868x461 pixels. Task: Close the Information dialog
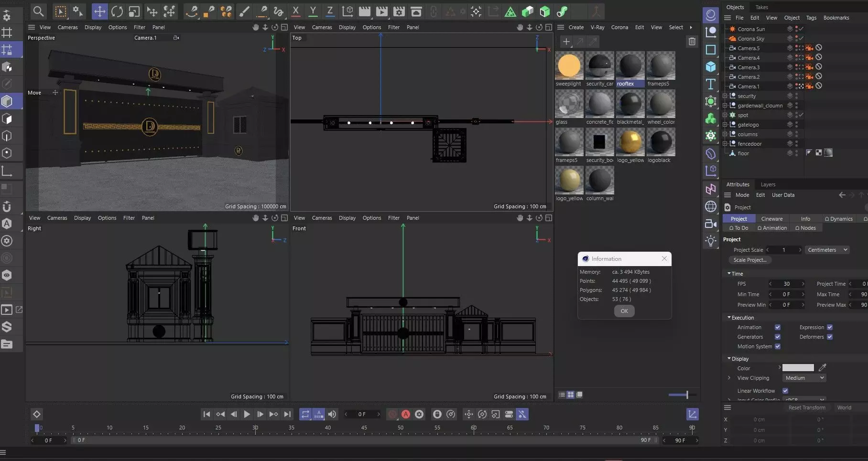tap(664, 258)
